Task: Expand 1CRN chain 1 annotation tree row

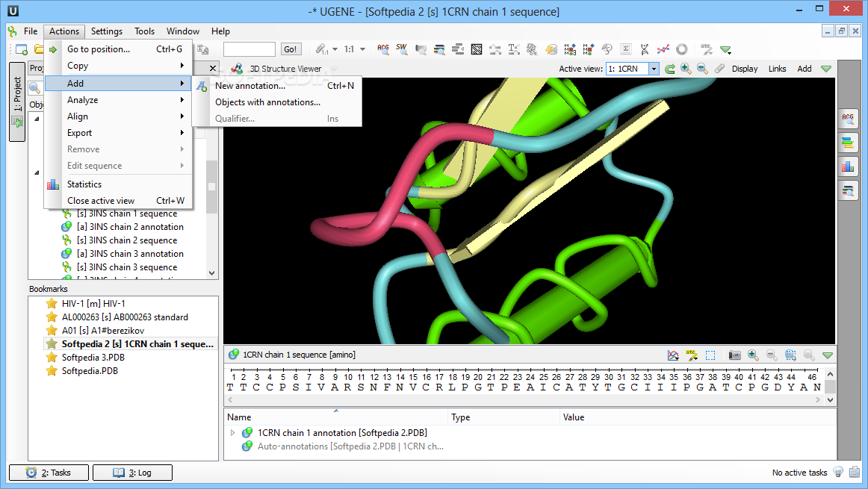Action: tap(232, 432)
